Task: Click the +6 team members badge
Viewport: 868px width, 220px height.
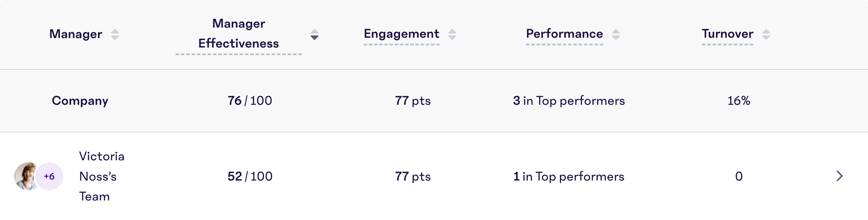Action: click(49, 176)
